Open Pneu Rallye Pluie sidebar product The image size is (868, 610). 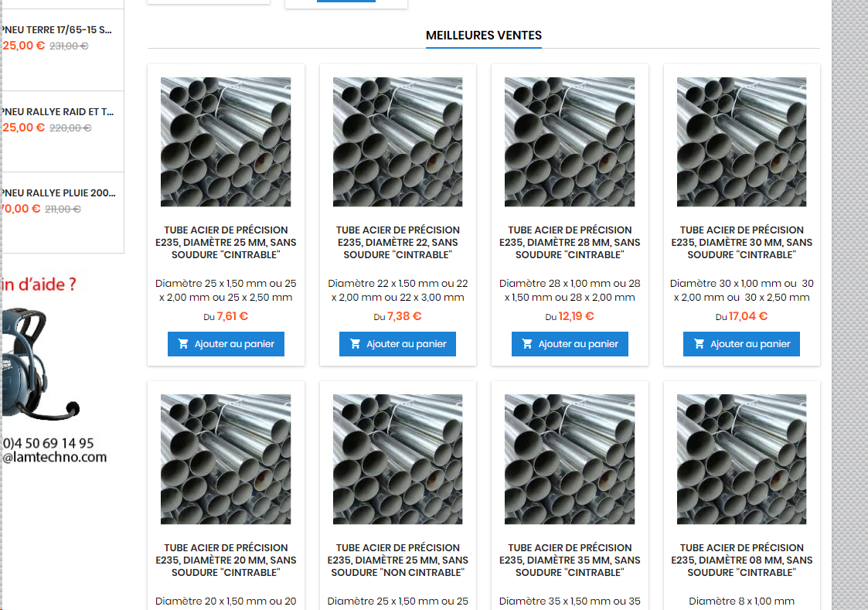59,193
